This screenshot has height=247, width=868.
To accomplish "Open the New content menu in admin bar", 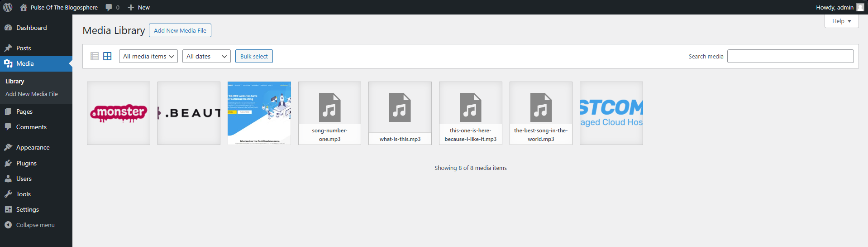I will pos(139,7).
